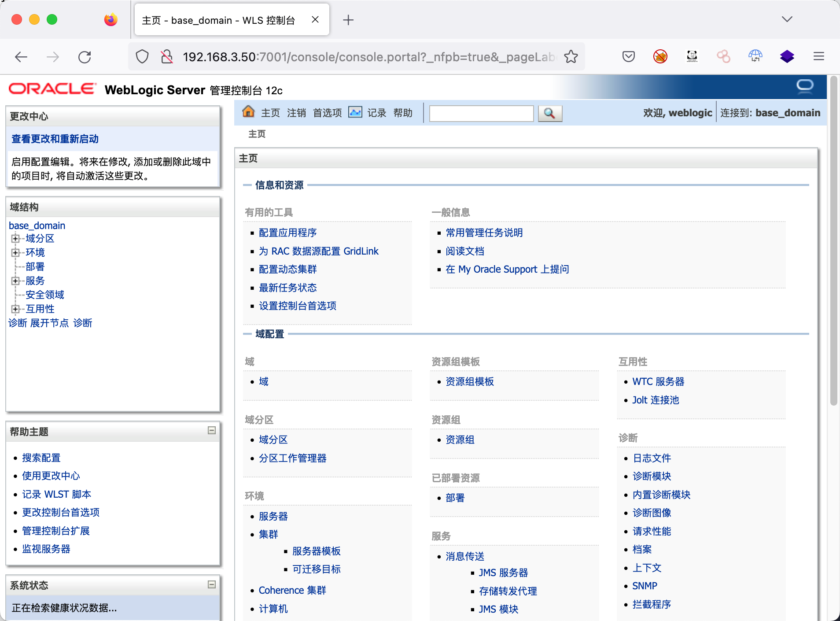Click the home icon in console toolbar
Screen dimensions: 840x621
[248, 112]
